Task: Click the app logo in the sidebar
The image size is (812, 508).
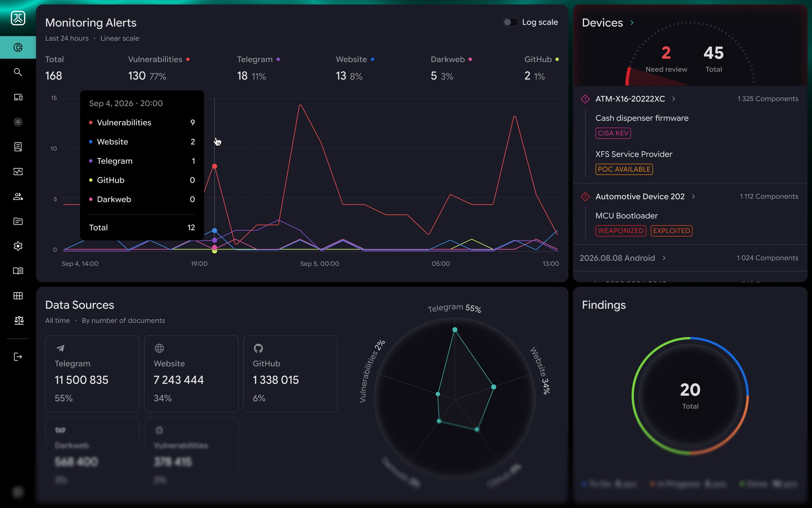Action: pyautogui.click(x=18, y=18)
